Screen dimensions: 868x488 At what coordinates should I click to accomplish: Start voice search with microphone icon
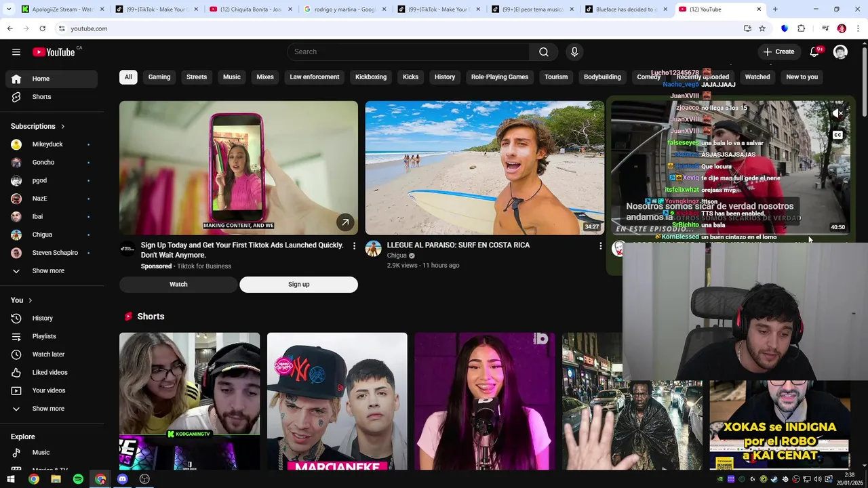[574, 52]
